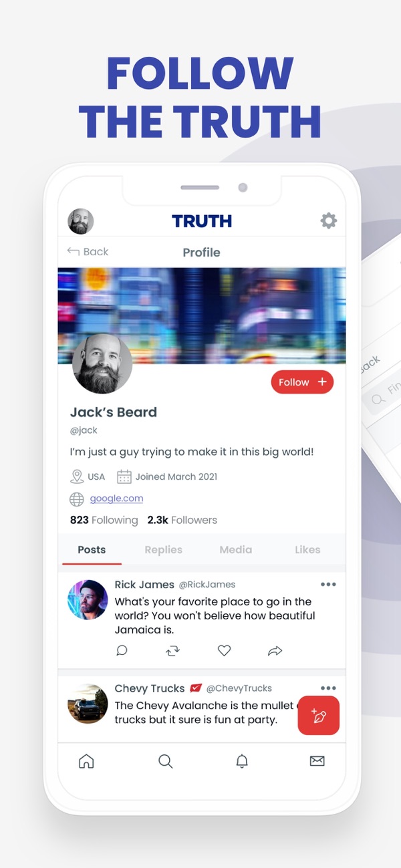Open the three-dot menu on Rick James post
The height and width of the screenshot is (868, 401).
coord(328,584)
